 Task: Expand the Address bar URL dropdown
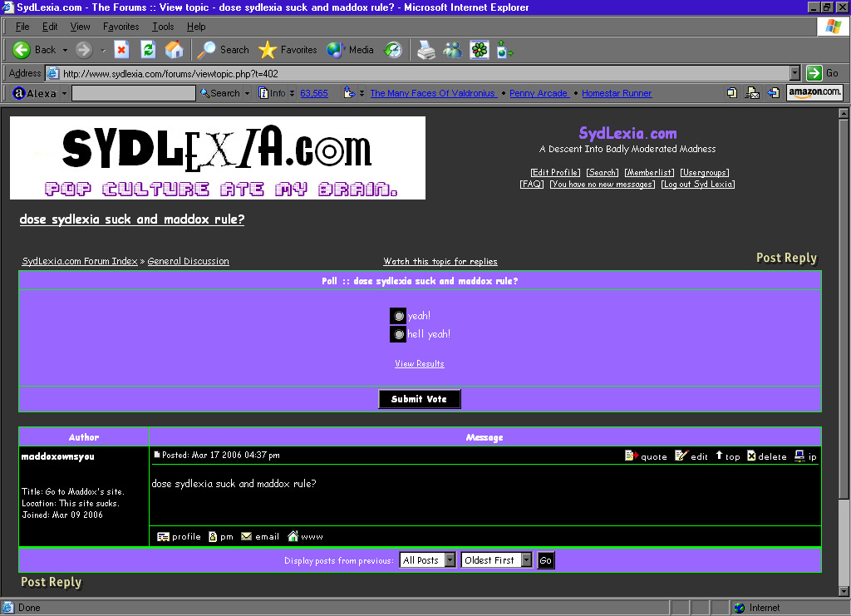point(794,73)
